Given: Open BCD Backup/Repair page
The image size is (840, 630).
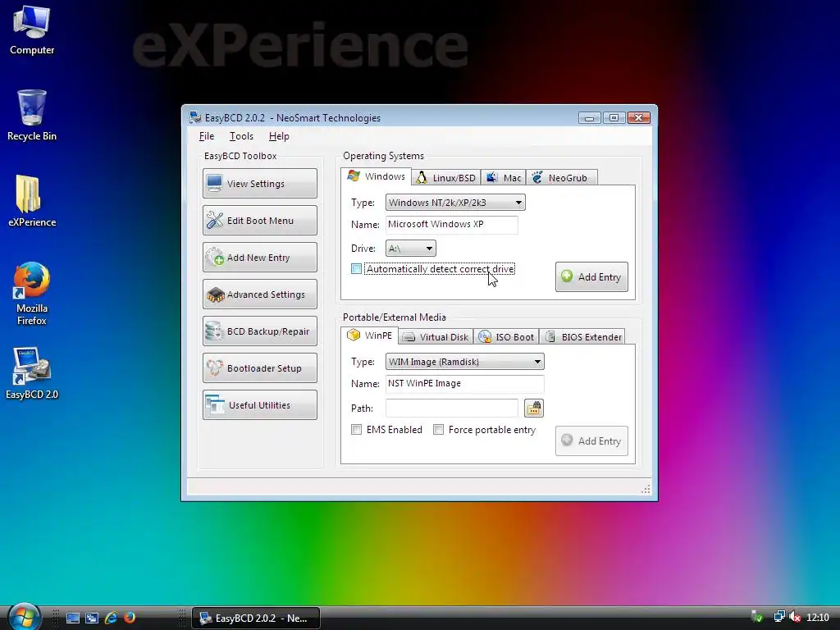Looking at the screenshot, I should [260, 331].
